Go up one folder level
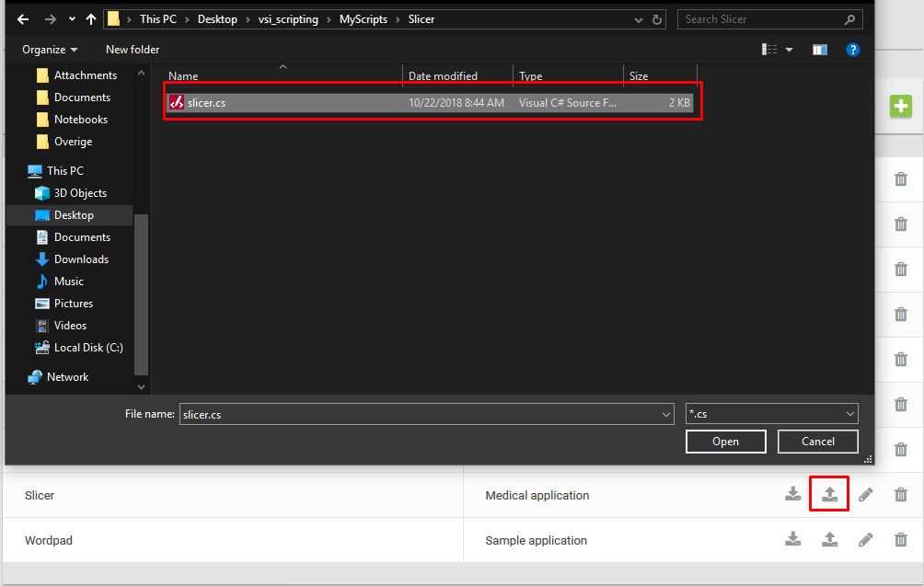This screenshot has width=924, height=586. pyautogui.click(x=91, y=19)
